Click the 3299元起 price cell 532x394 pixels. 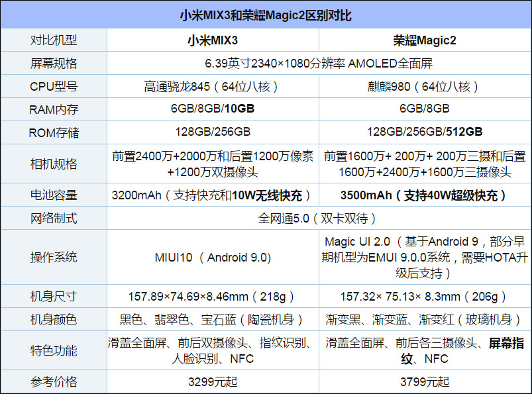tap(213, 382)
